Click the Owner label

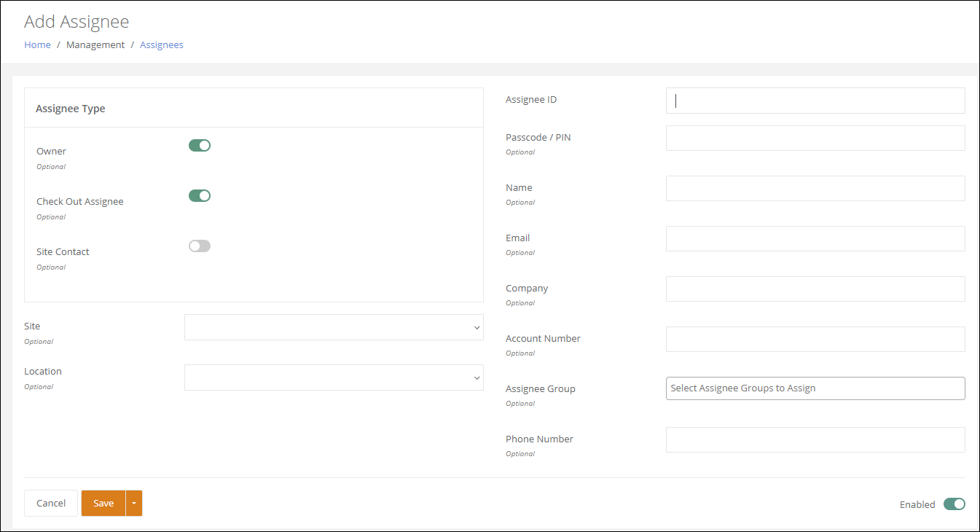tap(51, 151)
